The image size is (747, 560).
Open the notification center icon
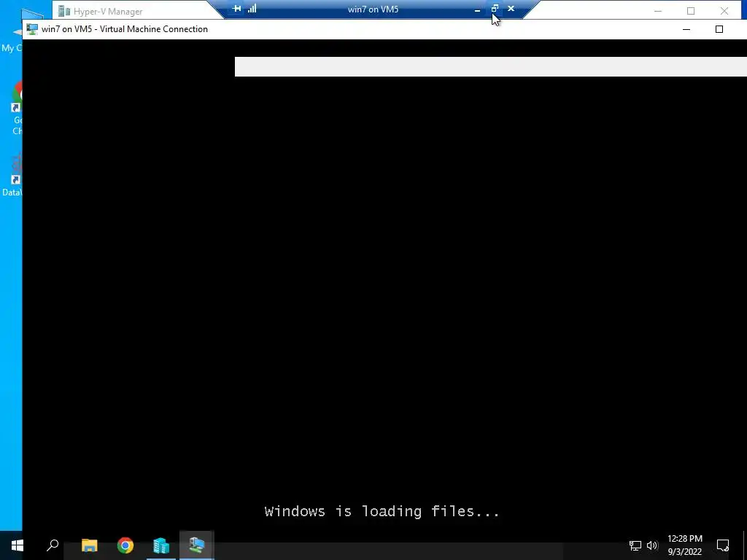[723, 545]
